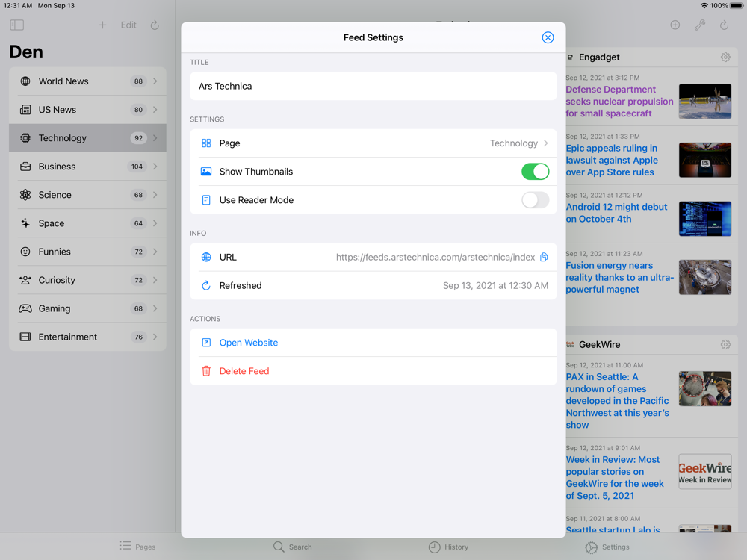Click the battery status indicator

(x=736, y=6)
